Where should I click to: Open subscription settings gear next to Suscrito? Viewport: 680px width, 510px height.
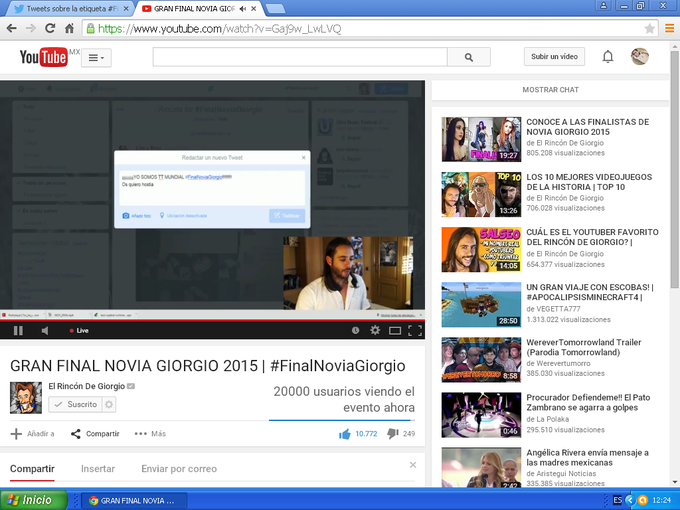109,404
